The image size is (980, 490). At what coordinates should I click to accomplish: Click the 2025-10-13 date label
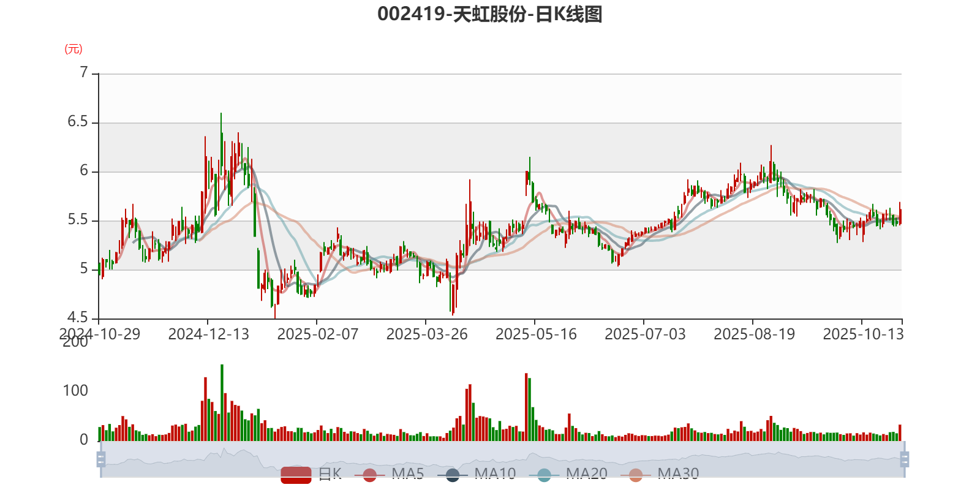click(863, 334)
